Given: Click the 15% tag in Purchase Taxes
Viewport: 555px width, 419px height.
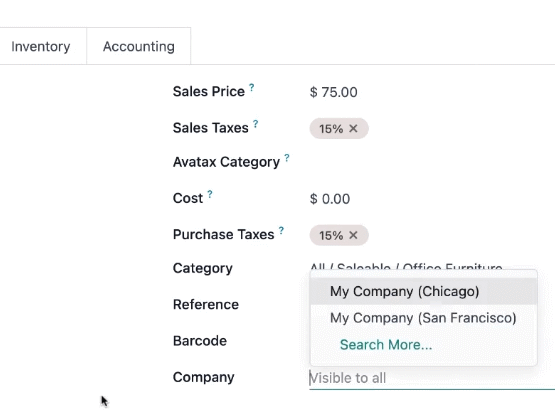Looking at the screenshot, I should point(331,235).
